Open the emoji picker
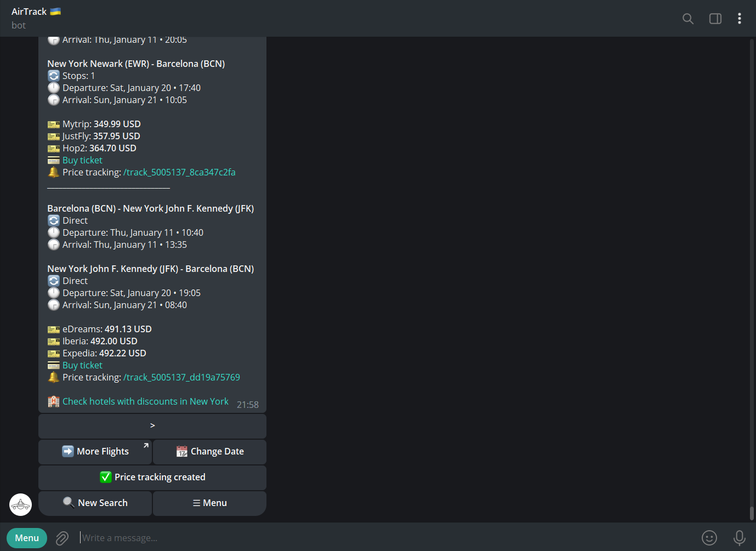This screenshot has height=551, width=756. click(x=709, y=538)
